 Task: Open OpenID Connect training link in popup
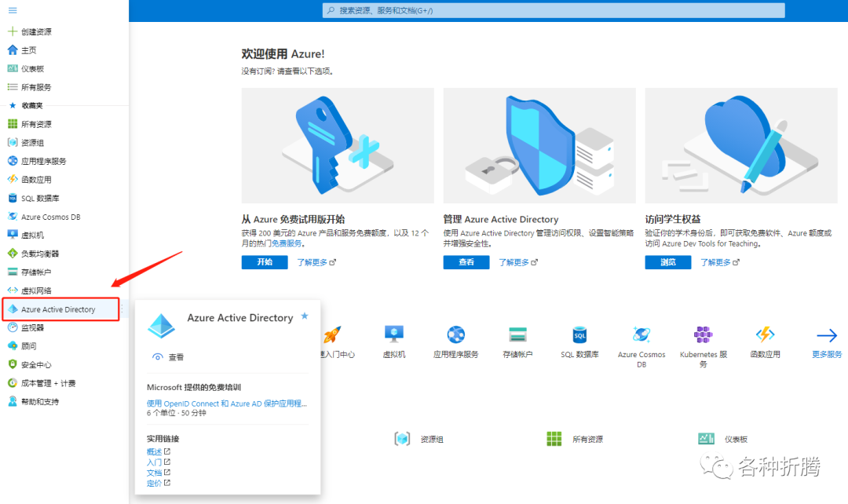[x=227, y=404]
